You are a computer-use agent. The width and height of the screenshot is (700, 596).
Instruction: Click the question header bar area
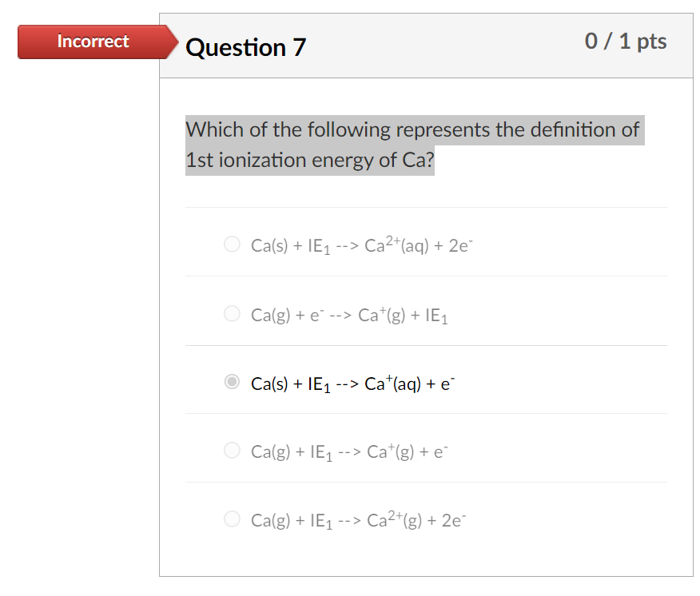(439, 46)
